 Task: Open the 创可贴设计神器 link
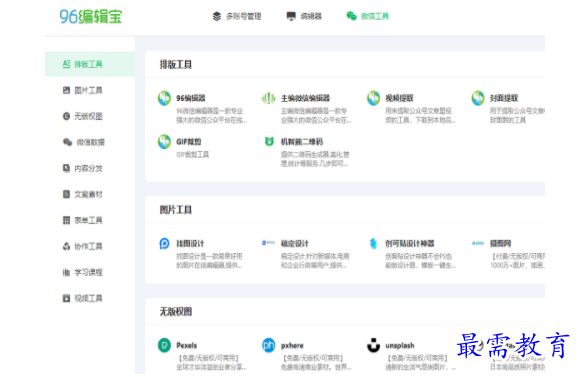pyautogui.click(x=410, y=244)
